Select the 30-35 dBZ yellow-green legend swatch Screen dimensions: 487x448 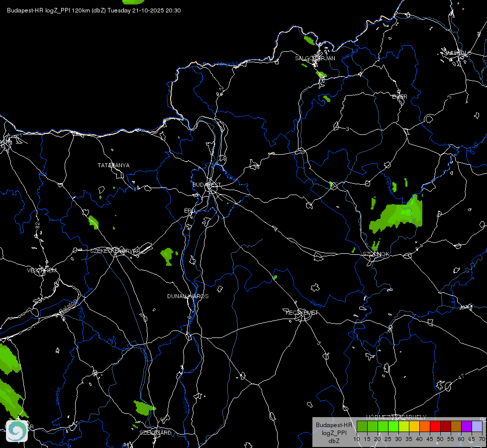click(404, 426)
